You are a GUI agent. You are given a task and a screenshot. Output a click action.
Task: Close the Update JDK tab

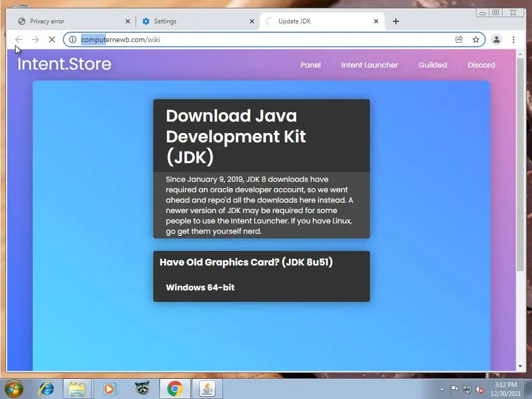tap(376, 21)
